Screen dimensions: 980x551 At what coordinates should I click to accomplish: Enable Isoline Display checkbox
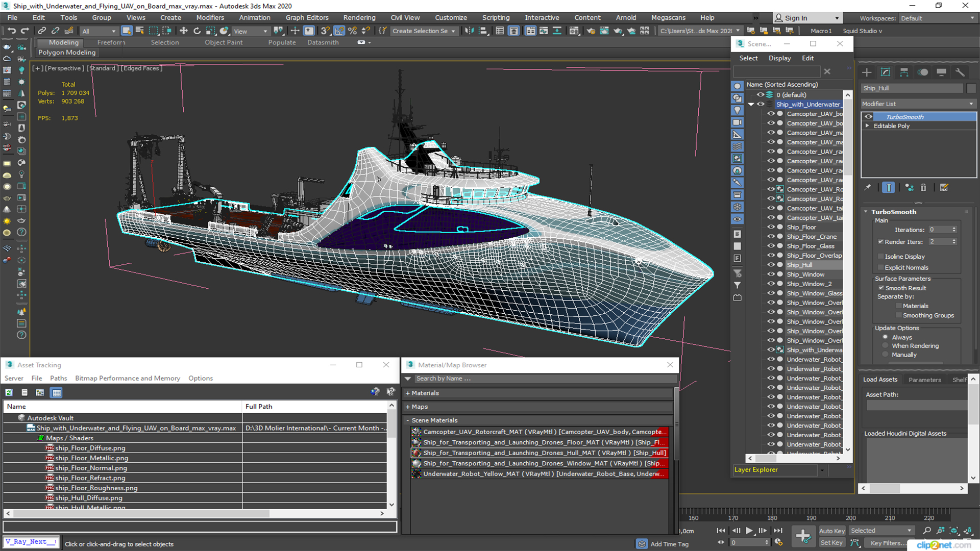point(880,257)
